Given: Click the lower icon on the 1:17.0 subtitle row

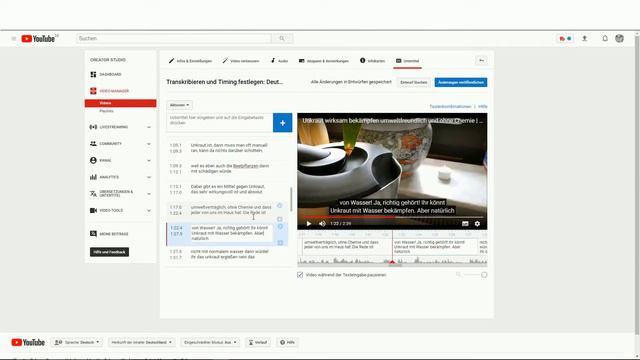Looking at the screenshot, I should coord(280,219).
